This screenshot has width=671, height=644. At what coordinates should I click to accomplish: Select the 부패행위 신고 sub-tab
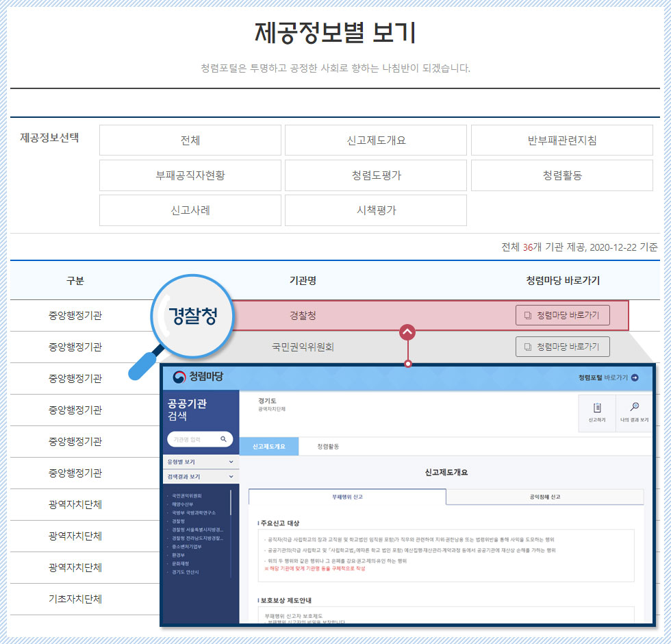(347, 497)
